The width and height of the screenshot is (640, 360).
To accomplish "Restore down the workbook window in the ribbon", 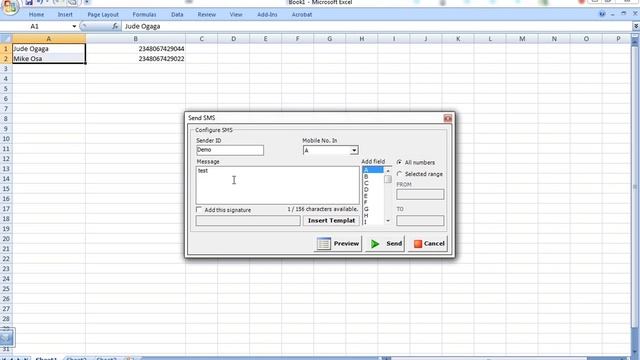I will tap(624, 14).
